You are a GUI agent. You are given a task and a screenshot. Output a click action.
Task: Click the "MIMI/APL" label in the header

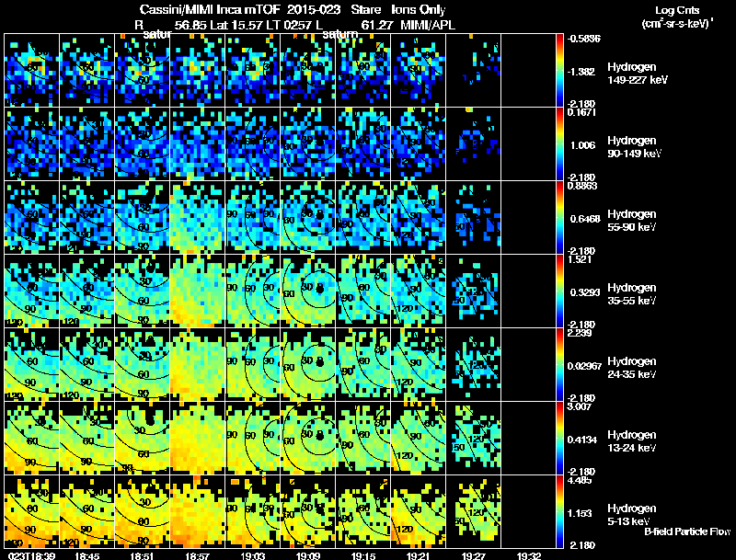click(428, 25)
